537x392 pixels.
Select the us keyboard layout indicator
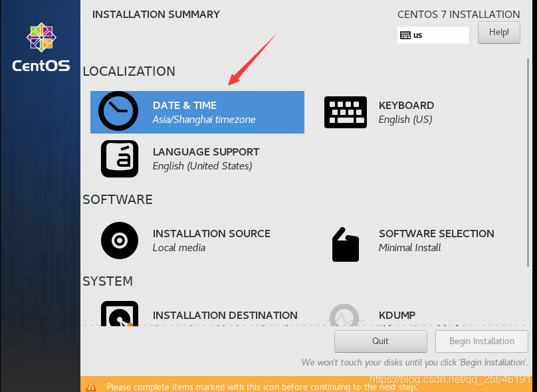(433, 35)
